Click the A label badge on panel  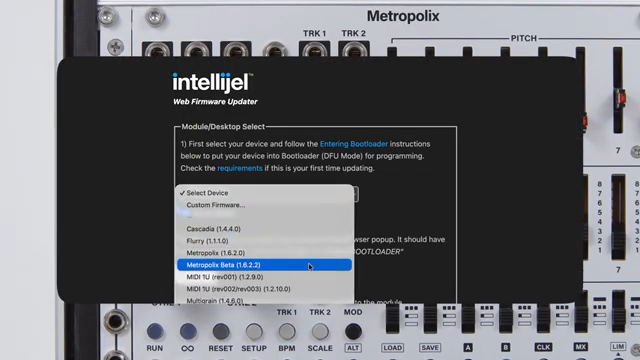(x=468, y=348)
